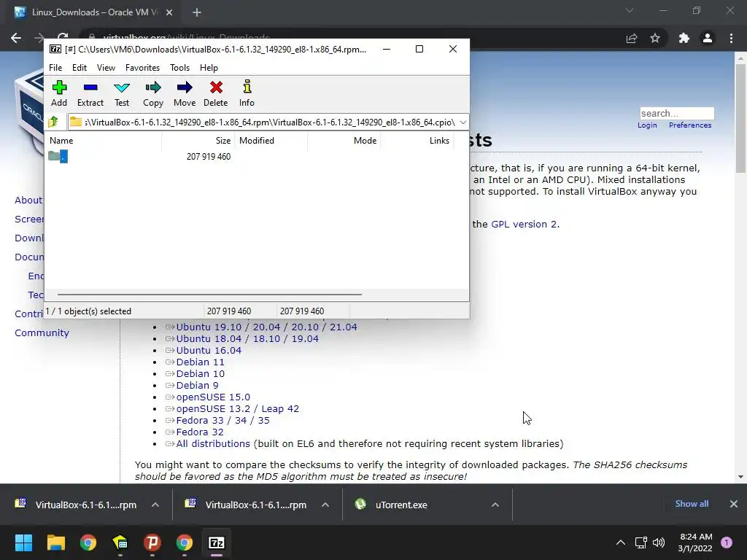Click the 207 919 460 size value in file row

pyautogui.click(x=209, y=157)
